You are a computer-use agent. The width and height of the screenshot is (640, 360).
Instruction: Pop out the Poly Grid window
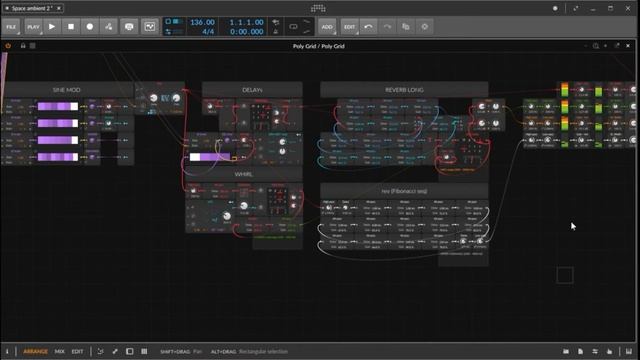(617, 46)
